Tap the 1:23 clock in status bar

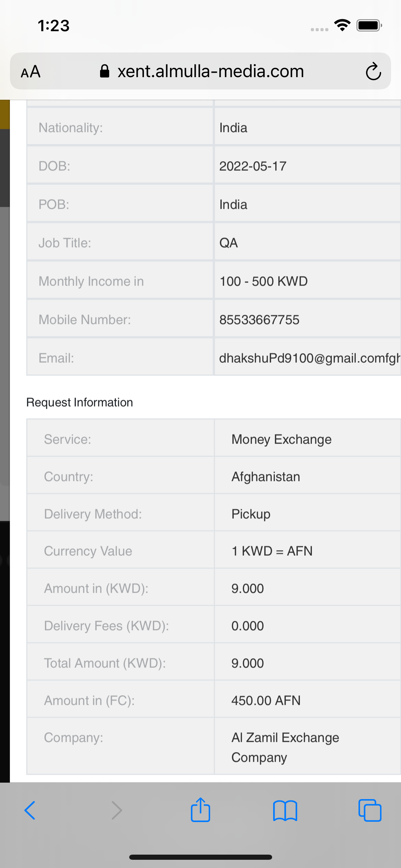tap(54, 26)
